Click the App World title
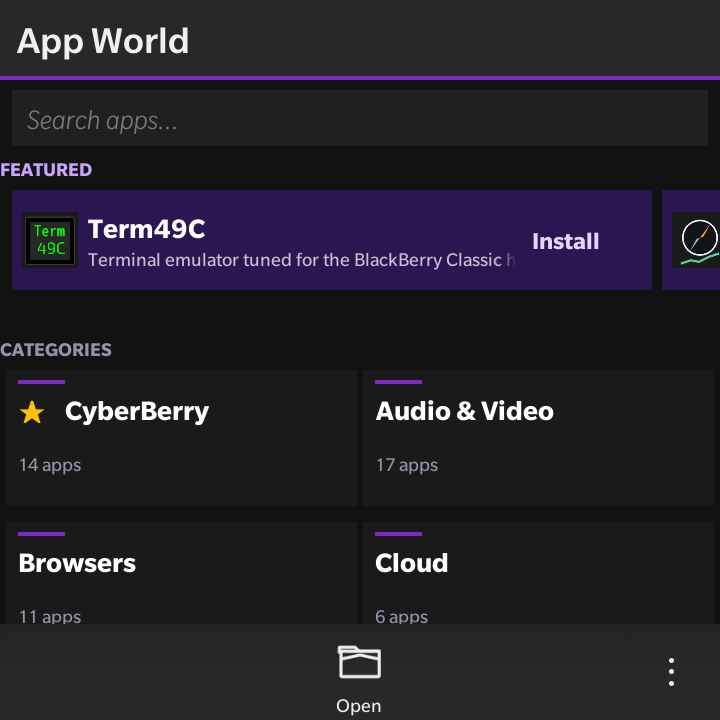 (x=103, y=41)
